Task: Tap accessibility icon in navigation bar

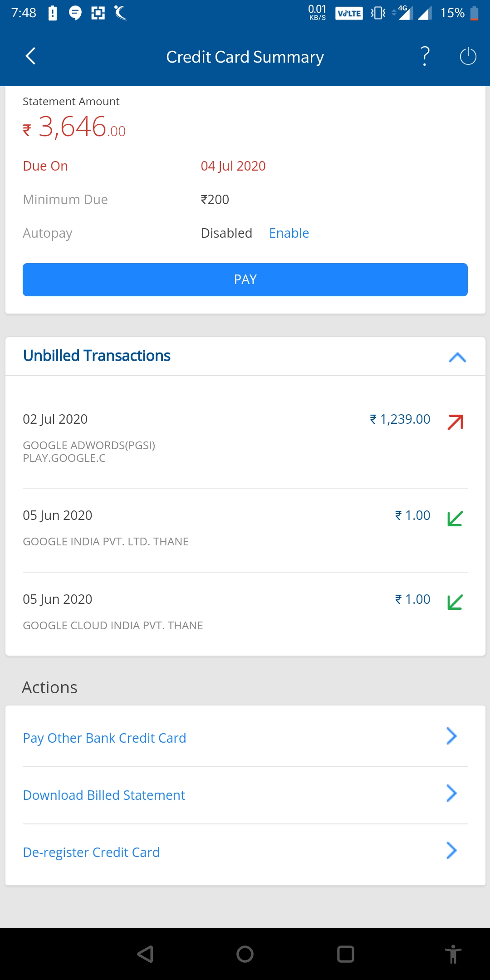Action: click(x=453, y=954)
